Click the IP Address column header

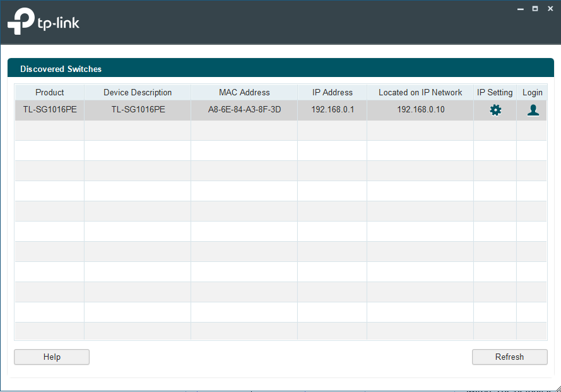coord(333,92)
